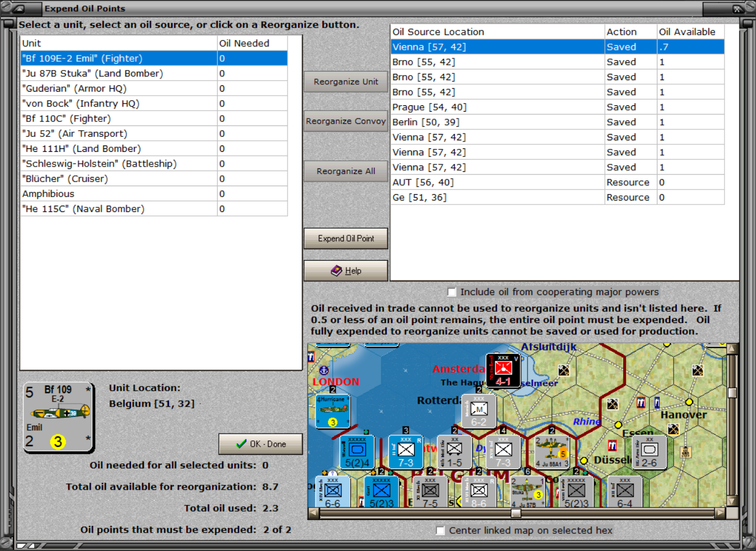The width and height of the screenshot is (756, 551).
Task: Select the Stuka Ju 87B counter on map
Action: pyautogui.click(x=527, y=492)
